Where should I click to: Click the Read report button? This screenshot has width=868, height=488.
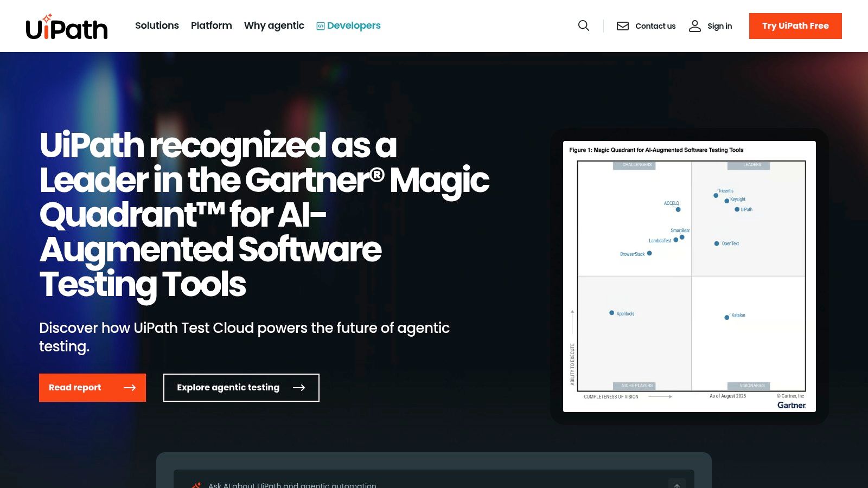[92, 388]
